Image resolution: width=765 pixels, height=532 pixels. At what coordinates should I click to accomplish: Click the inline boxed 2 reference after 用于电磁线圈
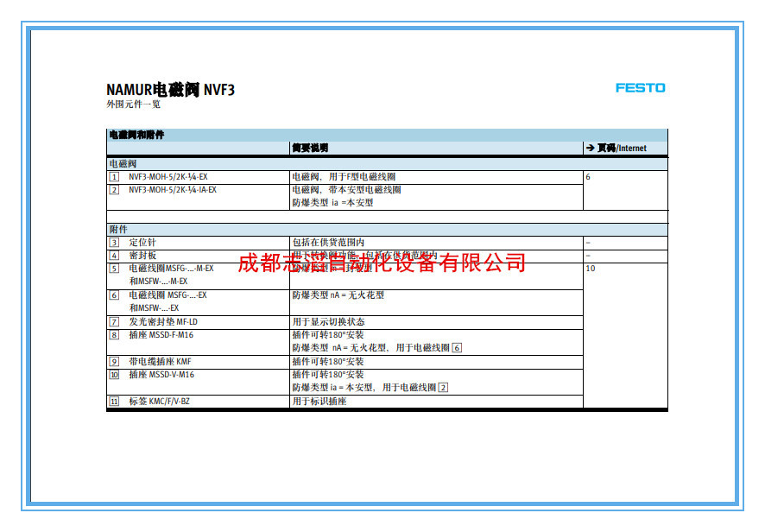[443, 388]
